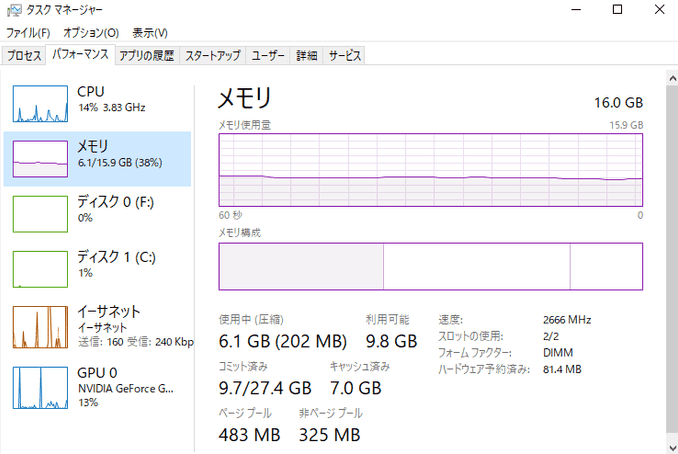Switch to the プロセス tab
Screen dimensions: 678x454
(x=24, y=55)
